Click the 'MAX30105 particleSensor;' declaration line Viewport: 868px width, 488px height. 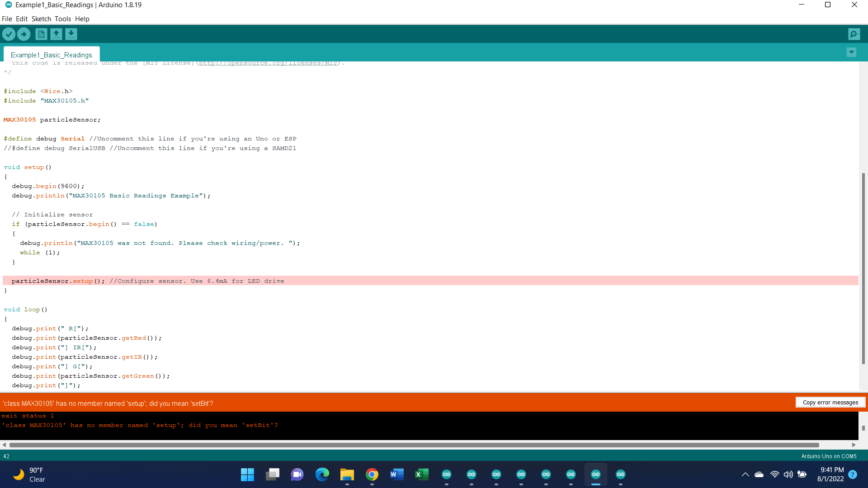(x=52, y=120)
